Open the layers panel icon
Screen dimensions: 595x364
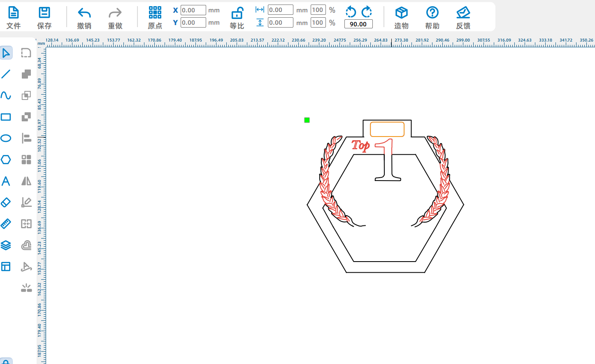[6, 245]
